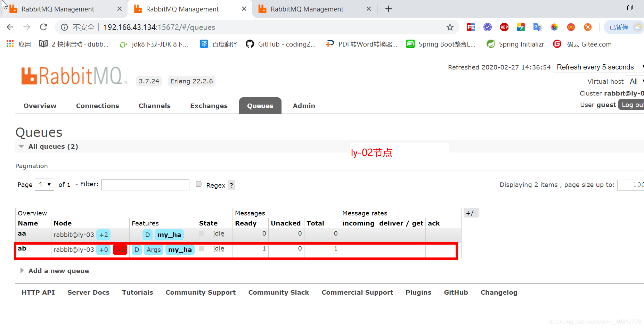Click the my_ha policy on queue aa
The width and height of the screenshot is (644, 328).
click(x=169, y=235)
